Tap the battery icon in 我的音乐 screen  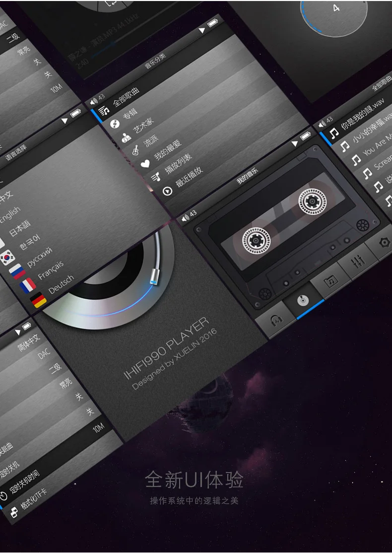tap(305, 136)
